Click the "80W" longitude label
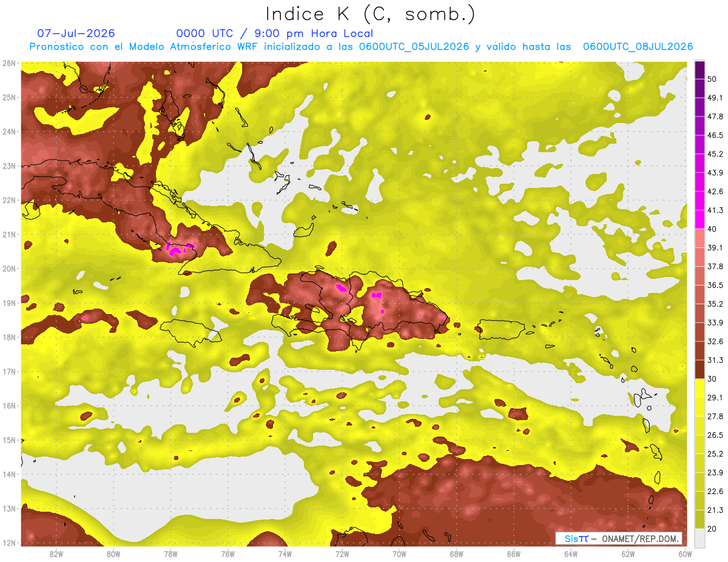 coord(113,554)
